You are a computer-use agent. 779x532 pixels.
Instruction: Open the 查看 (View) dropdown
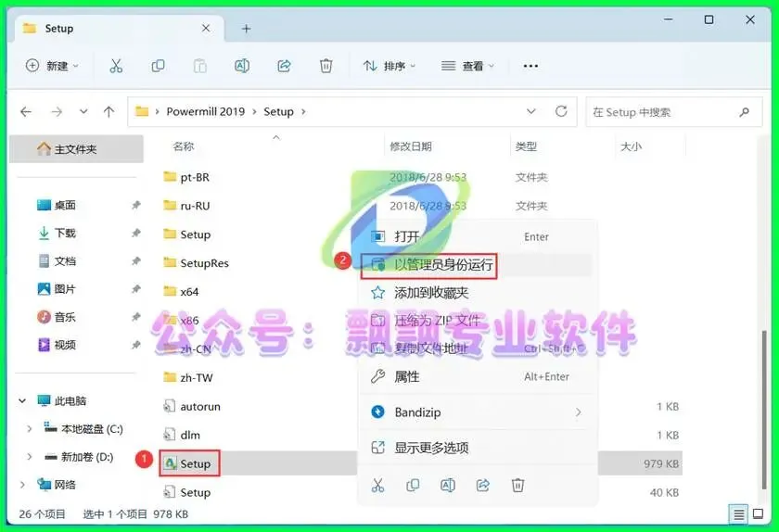pos(468,66)
